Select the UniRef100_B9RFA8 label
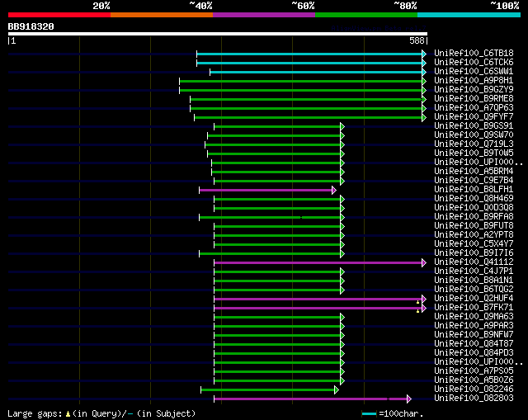 (474, 217)
